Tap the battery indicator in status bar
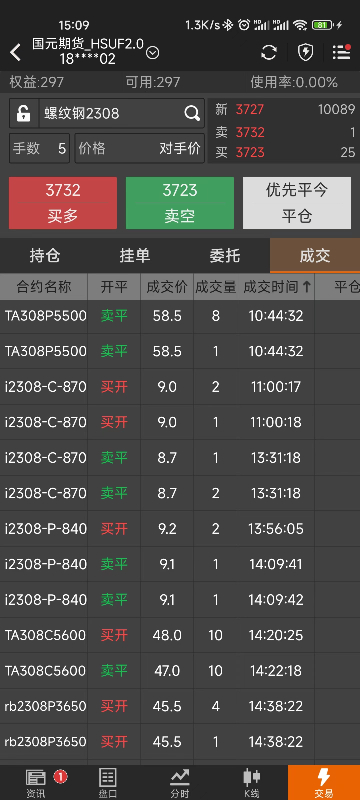 point(323,24)
